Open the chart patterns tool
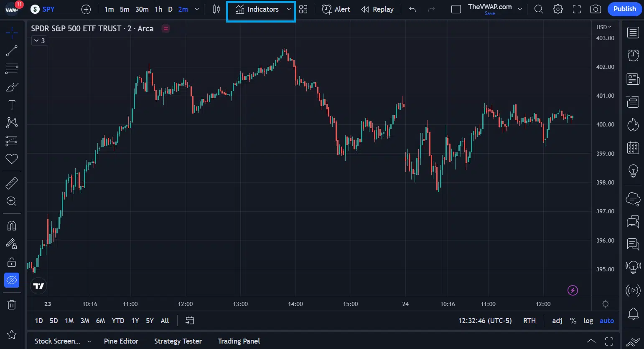This screenshot has height=349, width=644. (12, 122)
